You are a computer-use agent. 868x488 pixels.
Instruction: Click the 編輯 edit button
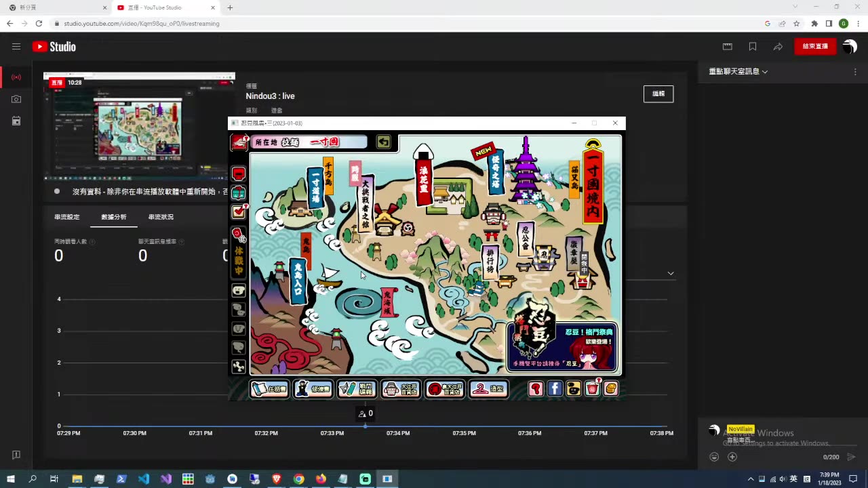tap(658, 94)
